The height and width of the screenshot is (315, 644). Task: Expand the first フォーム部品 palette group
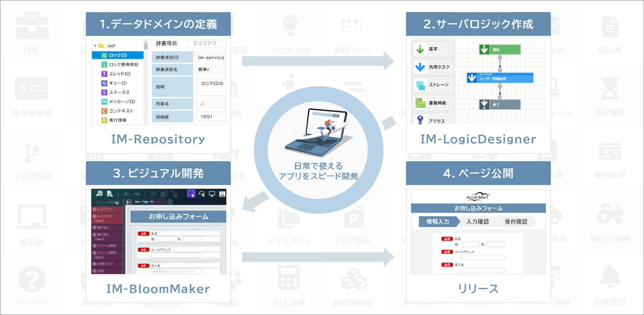pos(107,245)
